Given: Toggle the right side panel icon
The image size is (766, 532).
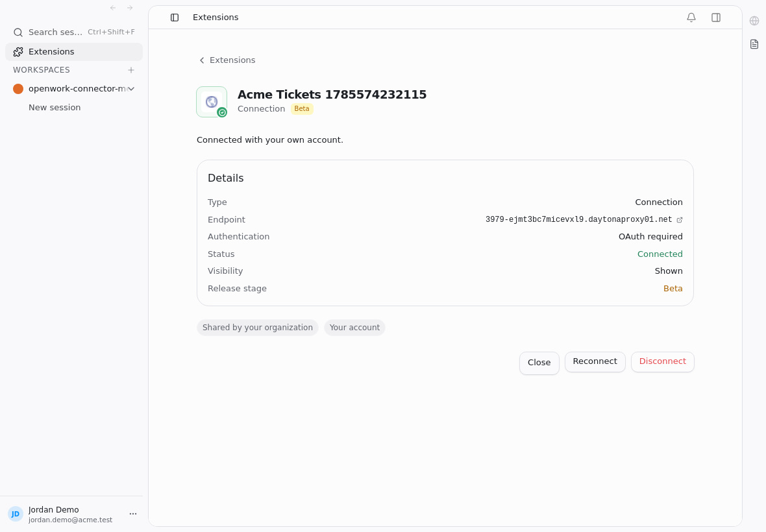Looking at the screenshot, I should pos(715,18).
